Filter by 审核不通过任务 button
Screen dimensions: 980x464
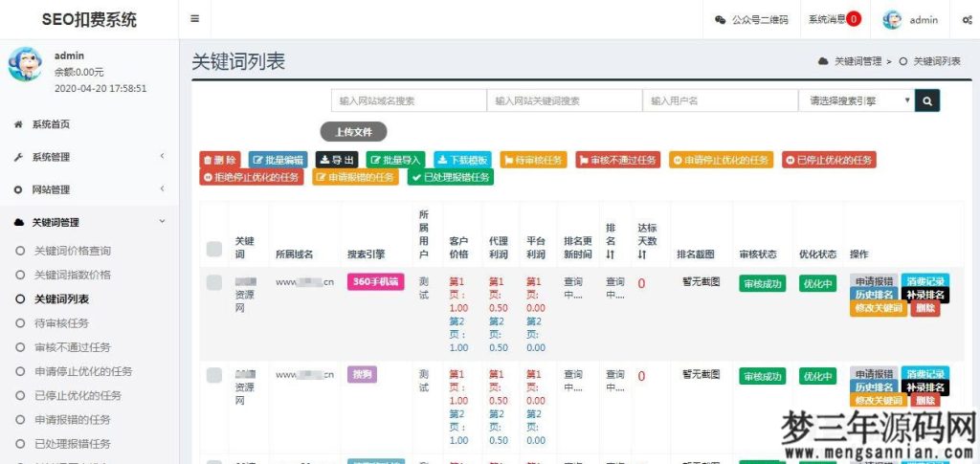click(617, 160)
